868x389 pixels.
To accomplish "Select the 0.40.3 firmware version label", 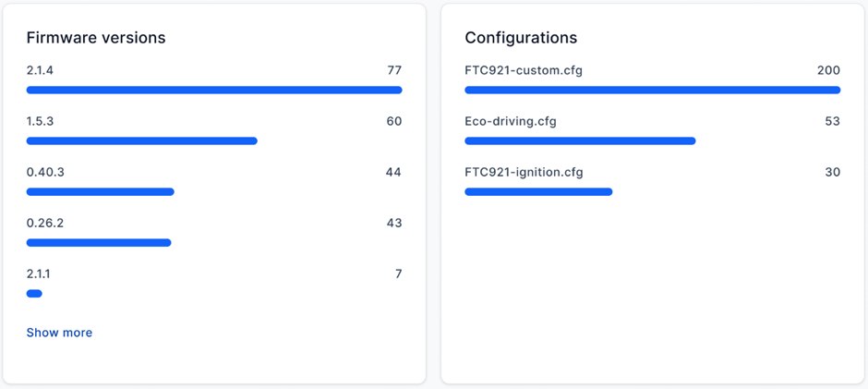I will pos(45,172).
